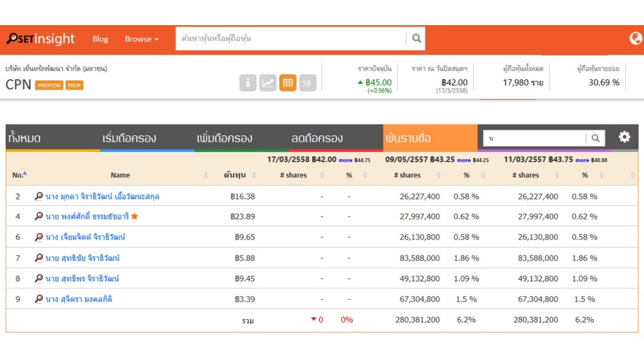Screen dimensions: 644x362
Task: Click the PROP industry tag
Action: [74, 85]
